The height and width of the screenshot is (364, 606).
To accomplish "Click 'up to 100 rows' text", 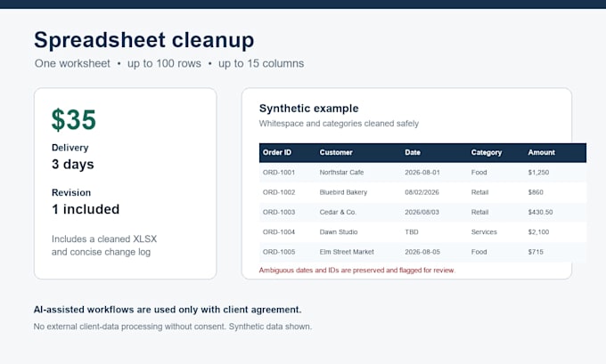I will click(x=164, y=63).
